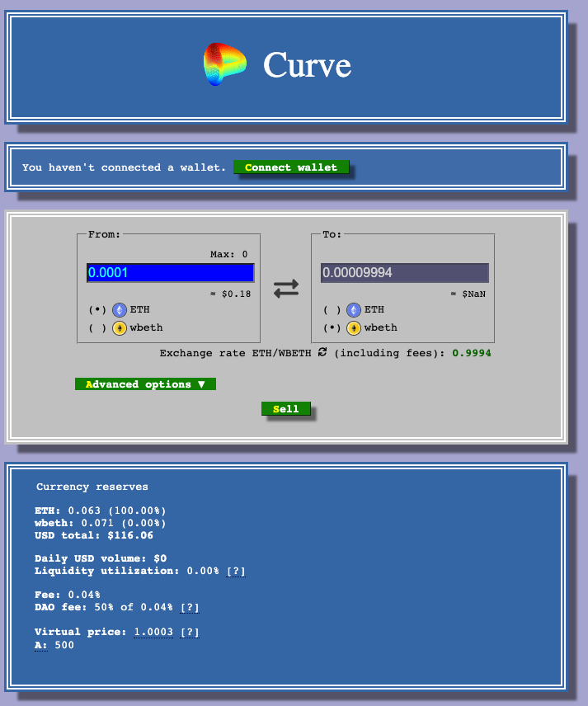Click the ETH: 0.063 reserve line
The width and height of the screenshot is (588, 706).
point(101,511)
